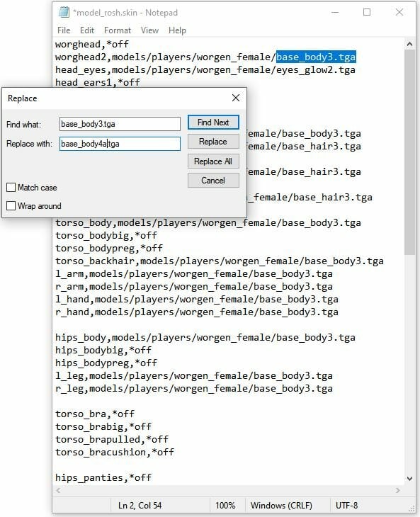Click the 100% zoom status entry
The height and width of the screenshot is (517, 420).
tap(225, 506)
